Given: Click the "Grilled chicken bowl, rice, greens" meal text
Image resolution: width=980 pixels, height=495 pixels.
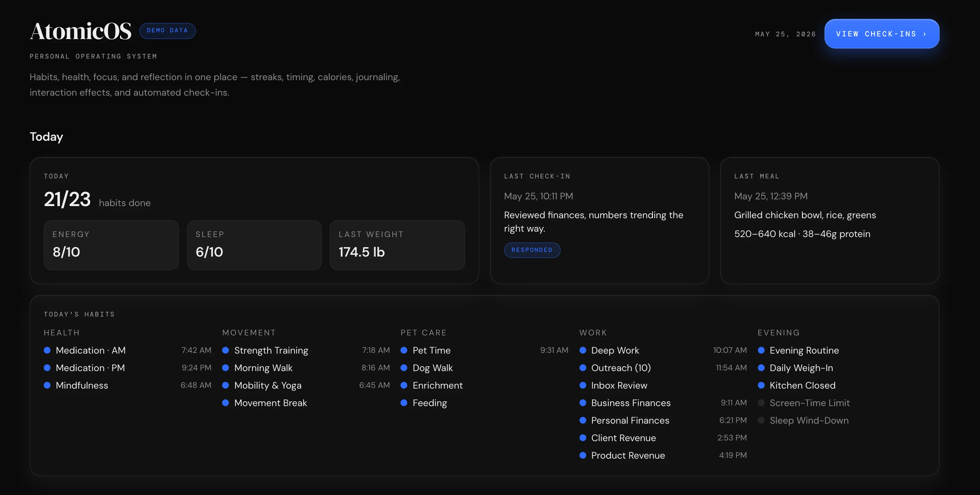Looking at the screenshot, I should pos(805,215).
